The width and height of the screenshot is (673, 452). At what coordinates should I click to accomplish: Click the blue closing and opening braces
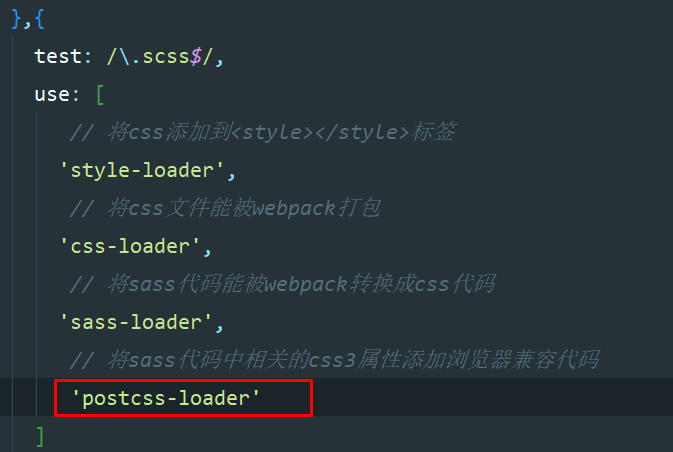[28, 19]
